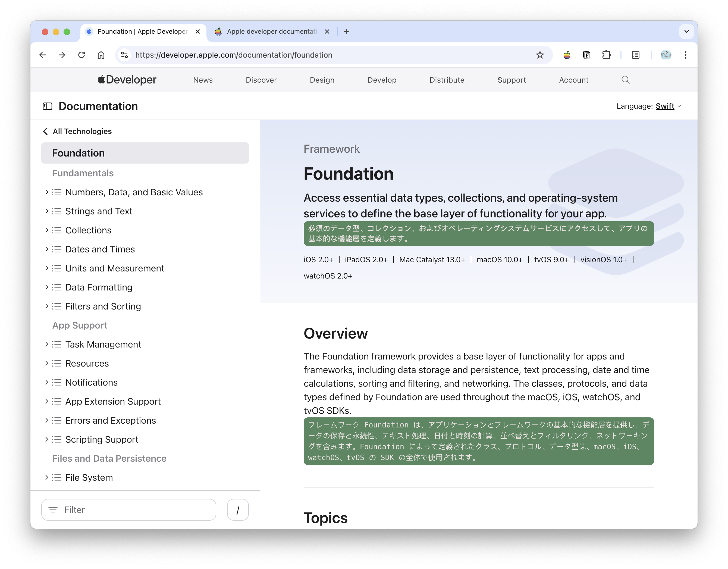Open the tab search dropdown arrow
The image size is (728, 569).
(686, 31)
